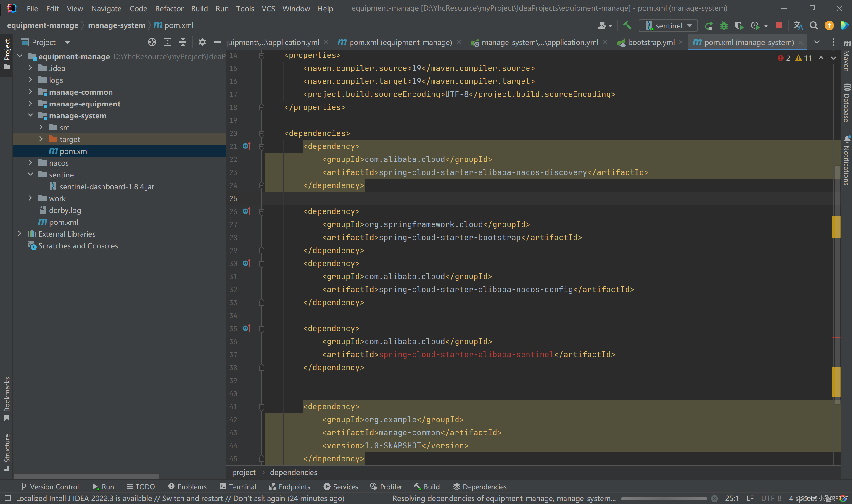Screen dimensions: 853x504
Task: Open the Refactor menu
Action: point(169,9)
